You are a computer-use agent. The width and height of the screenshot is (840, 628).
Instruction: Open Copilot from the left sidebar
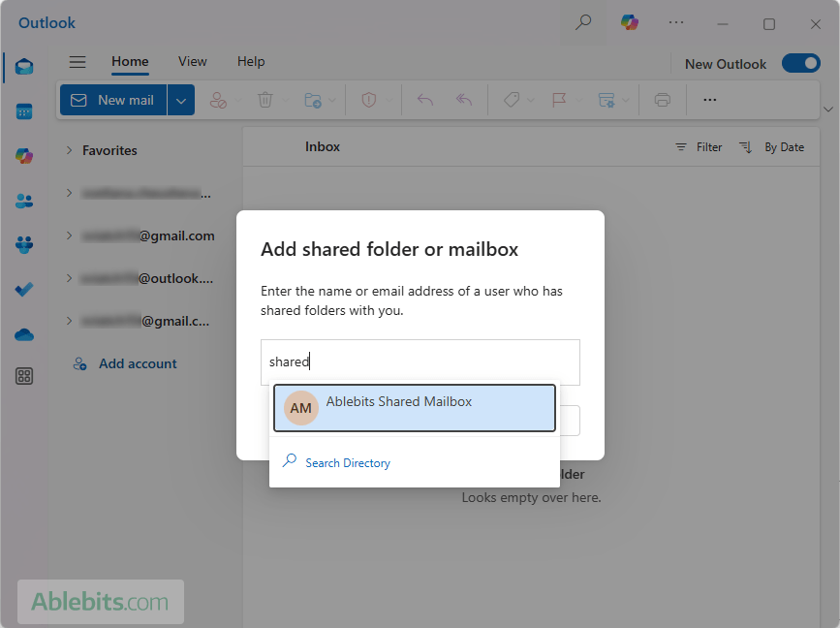[24, 156]
